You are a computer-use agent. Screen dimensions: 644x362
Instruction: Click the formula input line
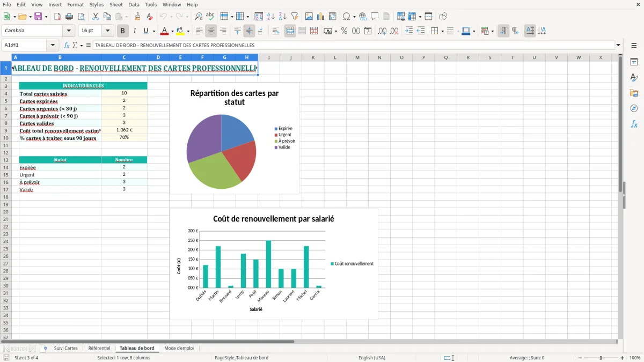pyautogui.click(x=353, y=46)
